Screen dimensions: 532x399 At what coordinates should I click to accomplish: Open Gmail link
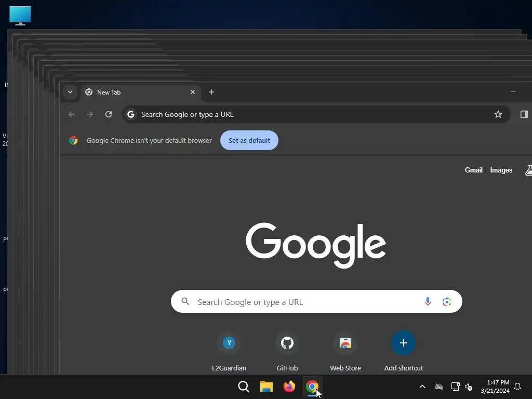[474, 170]
